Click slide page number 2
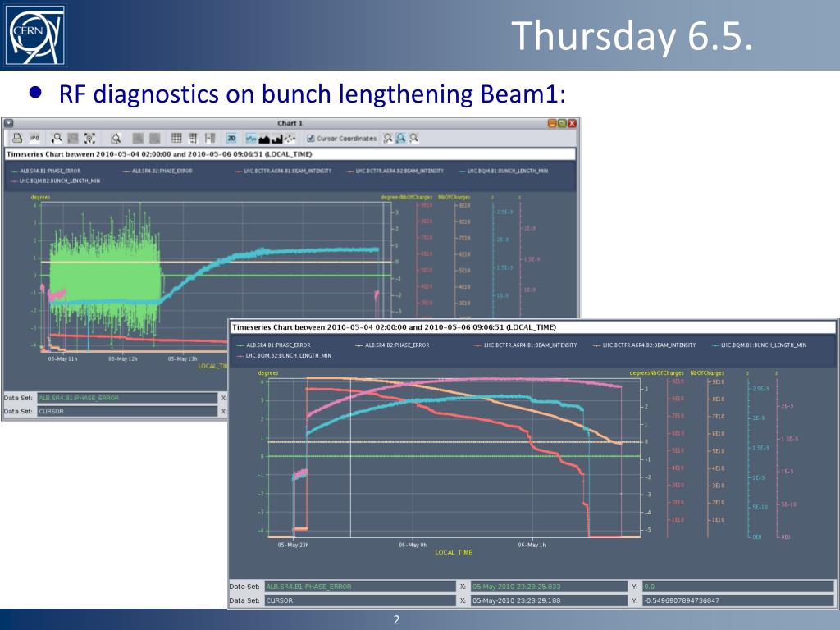This screenshot has width=840, height=630. click(396, 620)
